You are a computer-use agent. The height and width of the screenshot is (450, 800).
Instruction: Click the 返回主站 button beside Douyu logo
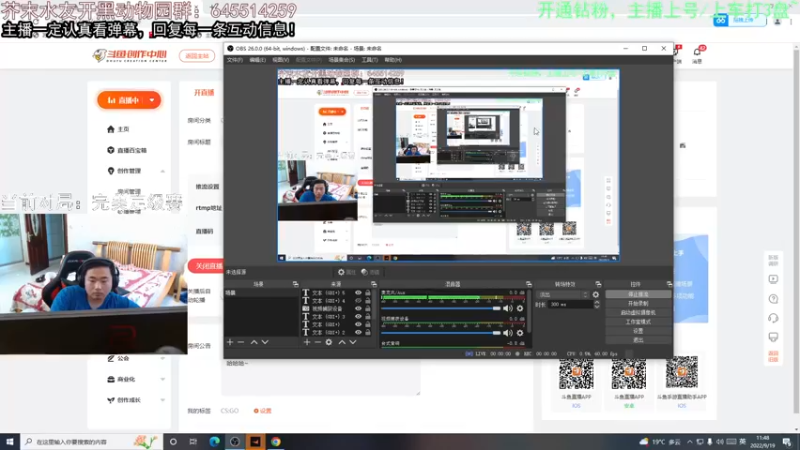pos(197,56)
